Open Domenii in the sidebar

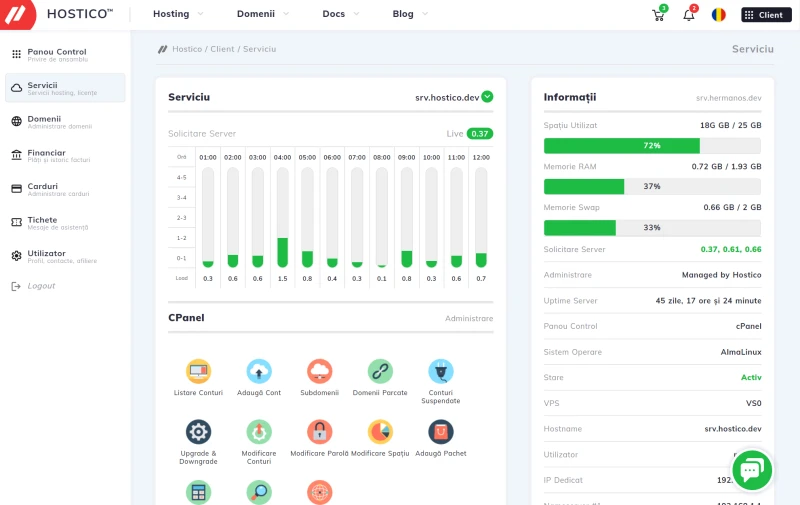click(x=65, y=121)
